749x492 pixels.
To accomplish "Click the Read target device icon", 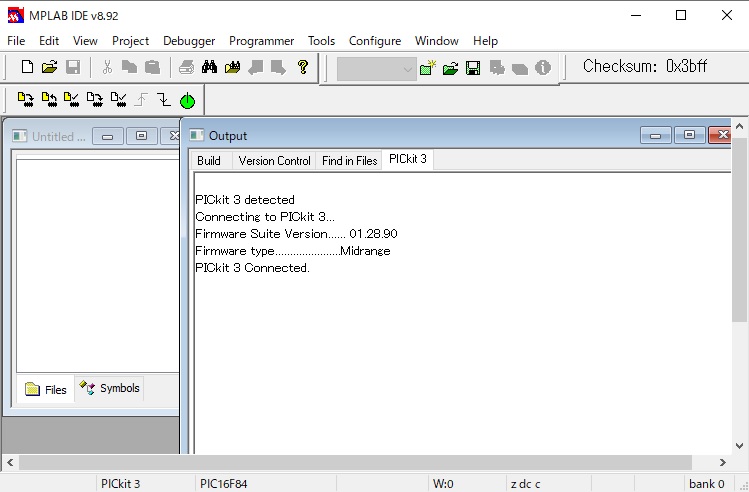I will tap(49, 99).
